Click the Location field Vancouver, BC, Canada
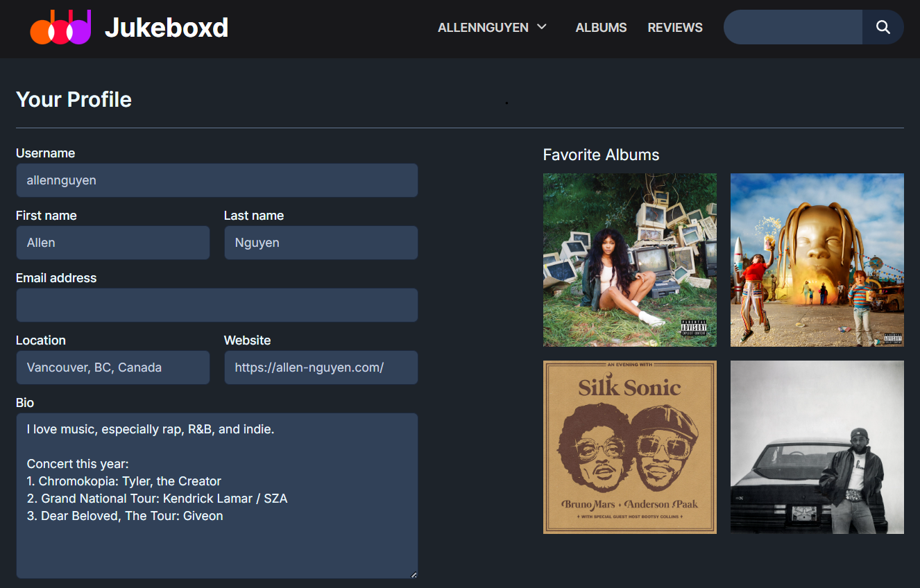This screenshot has height=588, width=920. (112, 367)
